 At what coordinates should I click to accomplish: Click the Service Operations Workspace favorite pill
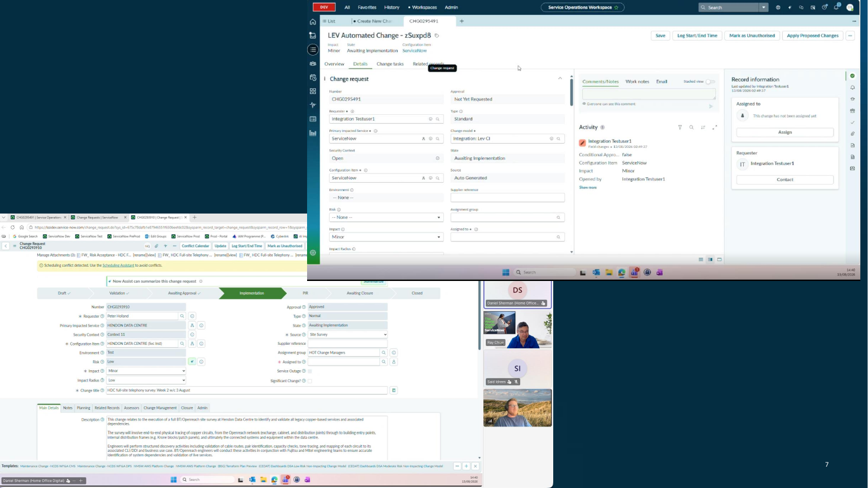(582, 8)
